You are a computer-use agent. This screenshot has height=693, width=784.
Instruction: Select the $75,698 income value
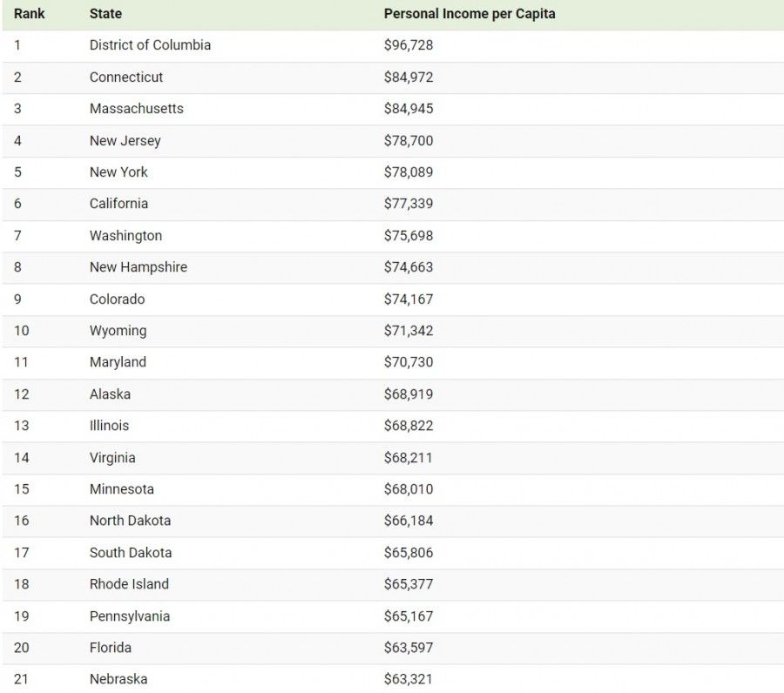409,235
